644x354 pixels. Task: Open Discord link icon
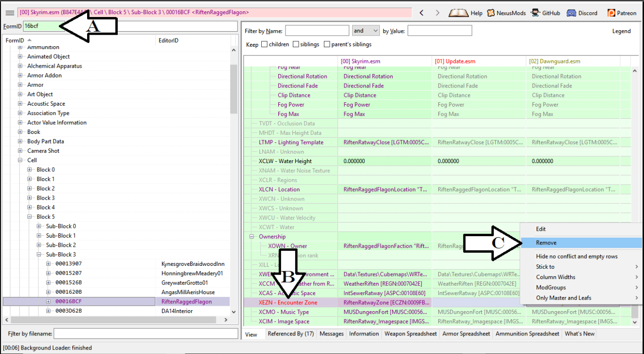tap(572, 13)
